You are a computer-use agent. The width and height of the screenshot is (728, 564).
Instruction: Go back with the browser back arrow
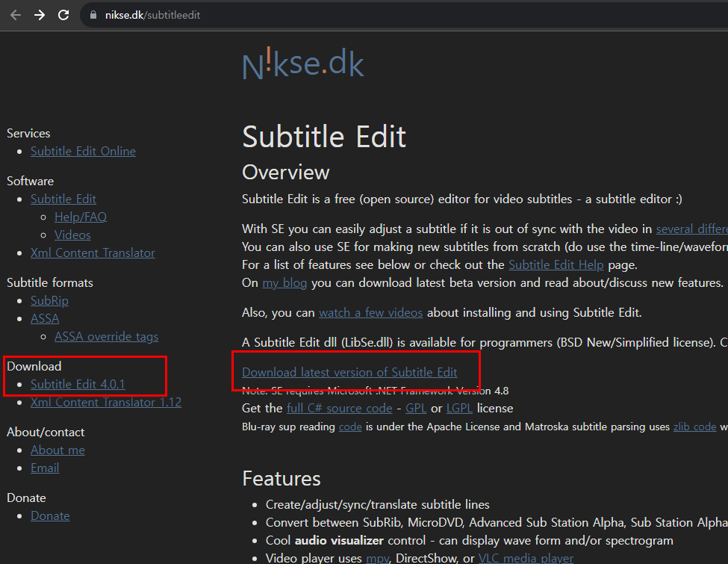16,15
